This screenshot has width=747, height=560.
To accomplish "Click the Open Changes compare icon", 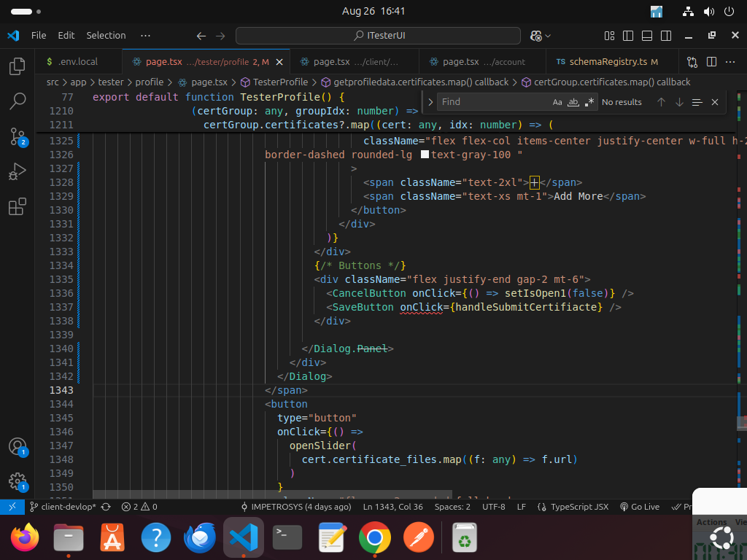I will (692, 62).
